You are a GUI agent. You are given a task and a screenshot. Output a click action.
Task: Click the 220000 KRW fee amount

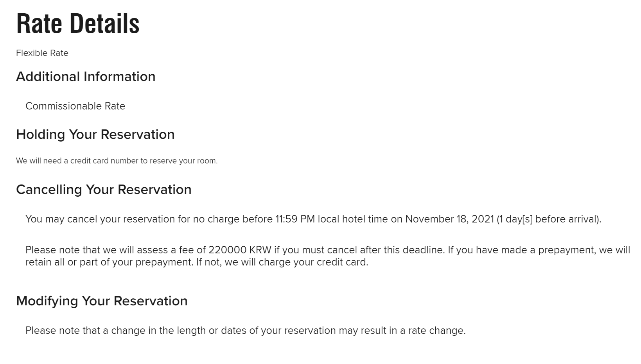(240, 250)
